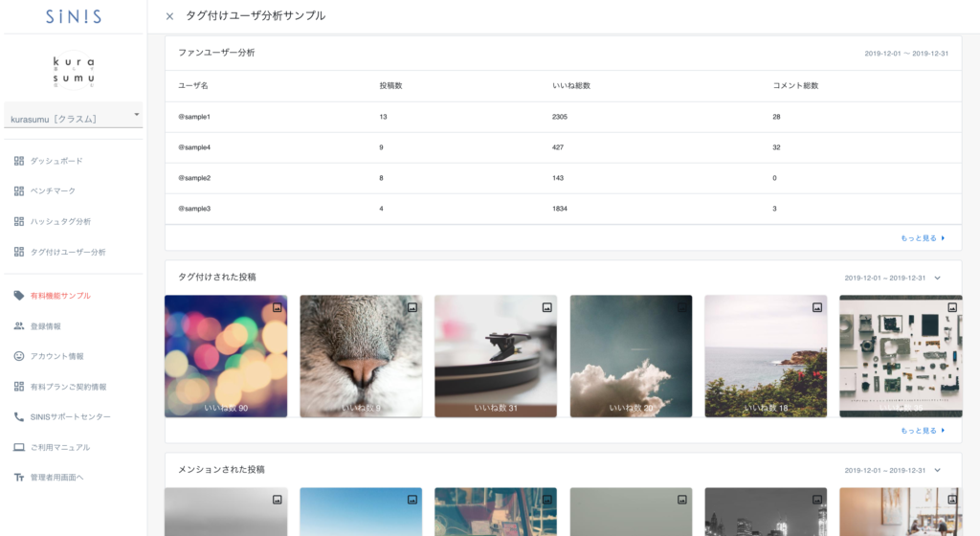Open gray gradient mention post thumbnail
The height and width of the screenshot is (536, 980).
pos(226,512)
